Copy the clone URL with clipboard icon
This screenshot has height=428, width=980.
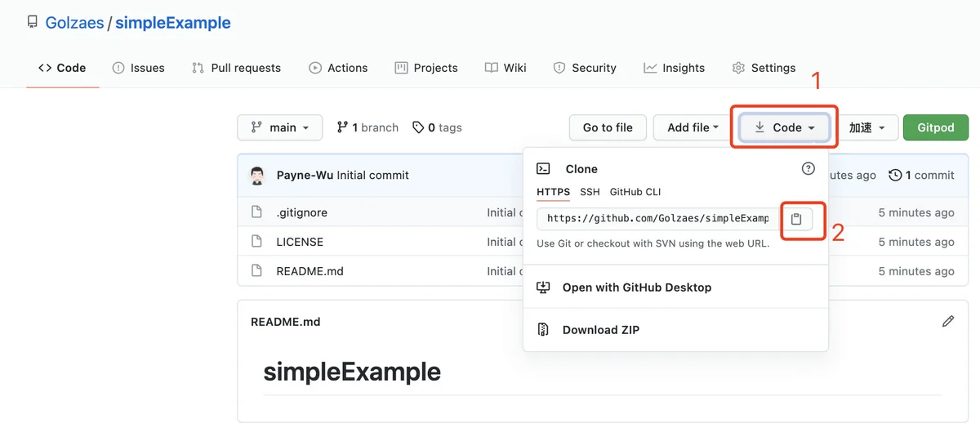point(797,219)
